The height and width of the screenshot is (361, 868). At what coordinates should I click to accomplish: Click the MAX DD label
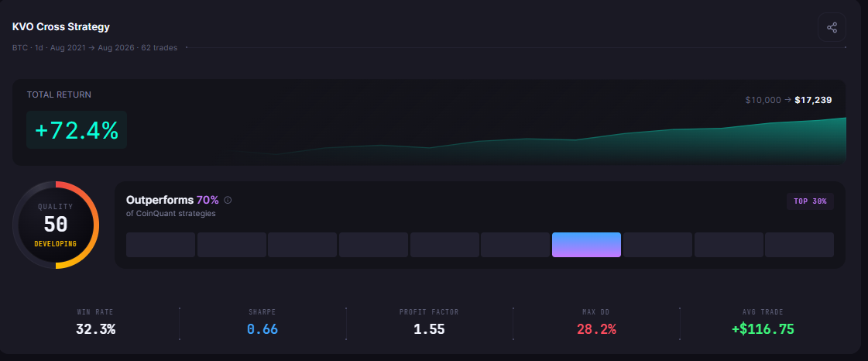click(596, 312)
